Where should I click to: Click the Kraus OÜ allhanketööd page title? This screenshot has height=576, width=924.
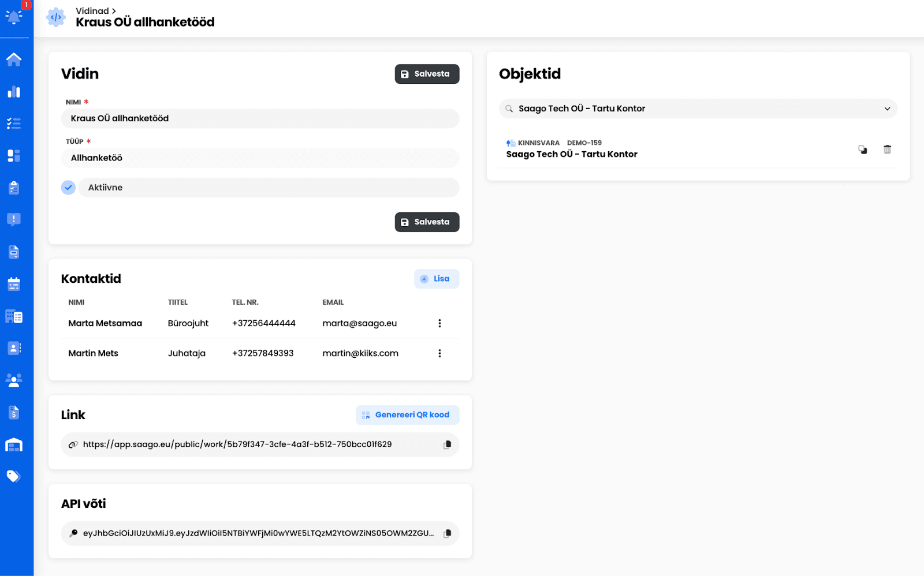[x=145, y=22]
